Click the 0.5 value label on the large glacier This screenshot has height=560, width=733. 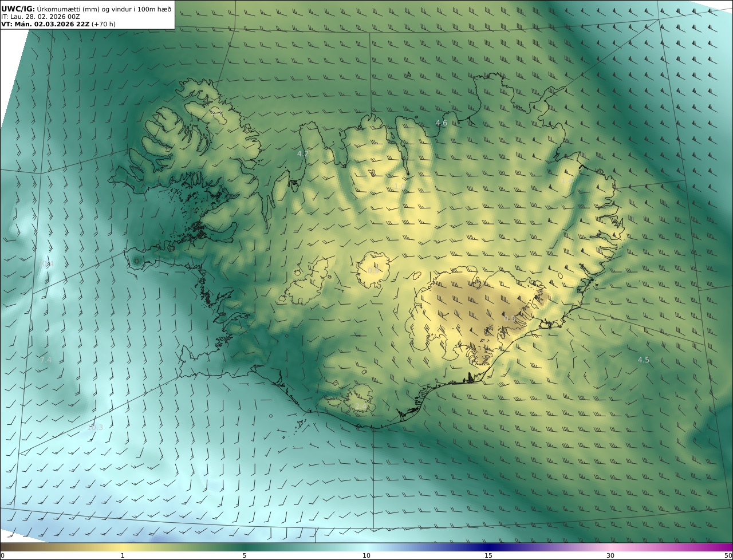pos(510,318)
